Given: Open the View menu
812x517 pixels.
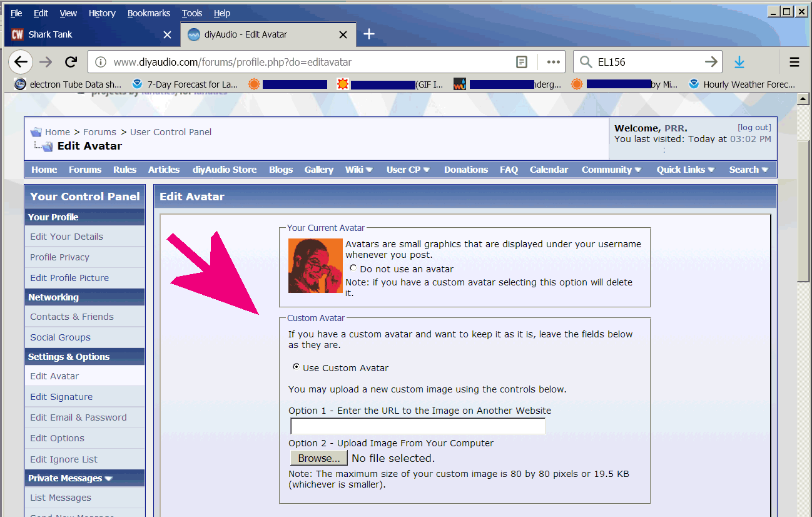Looking at the screenshot, I should tap(68, 13).
